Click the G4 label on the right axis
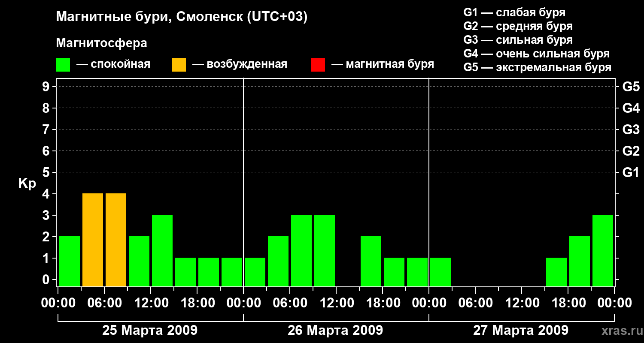644x343 pixels. click(x=631, y=108)
